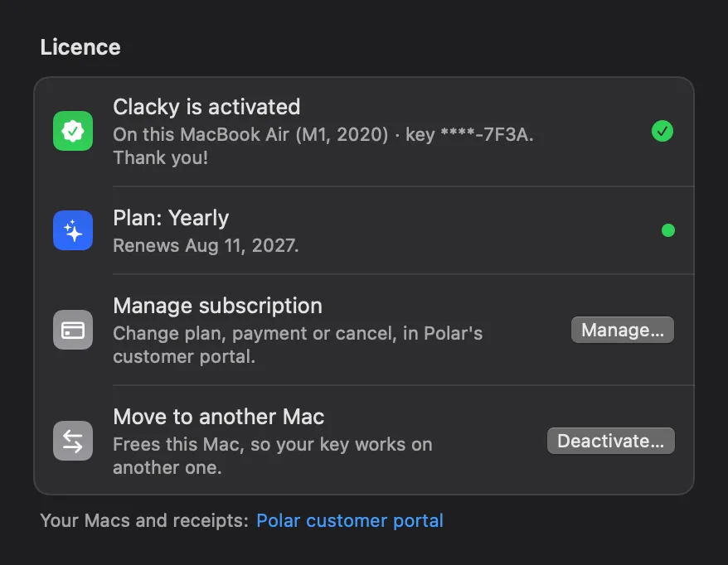This screenshot has height=565, width=728.
Task: Click the swap arrows Move to another Mac icon
Action: [x=73, y=441]
